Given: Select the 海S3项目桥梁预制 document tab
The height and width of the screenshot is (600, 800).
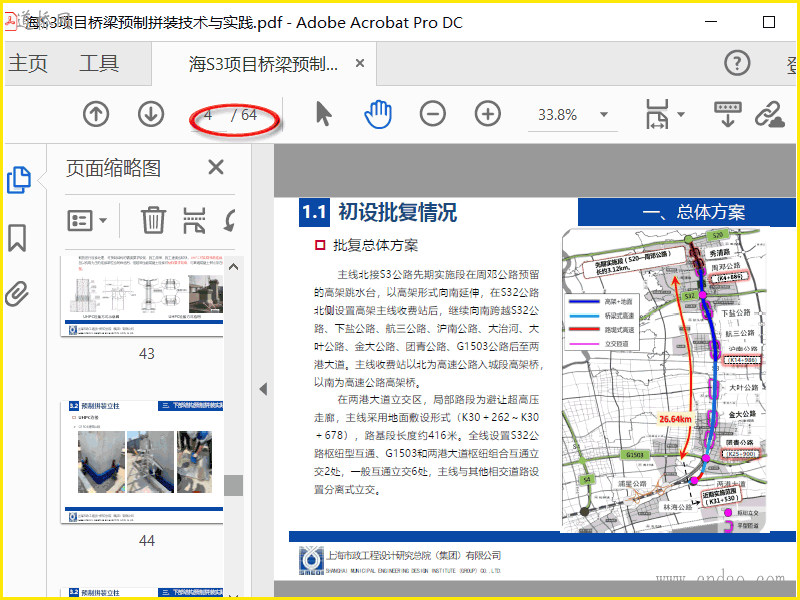Looking at the screenshot, I should click(x=263, y=64).
